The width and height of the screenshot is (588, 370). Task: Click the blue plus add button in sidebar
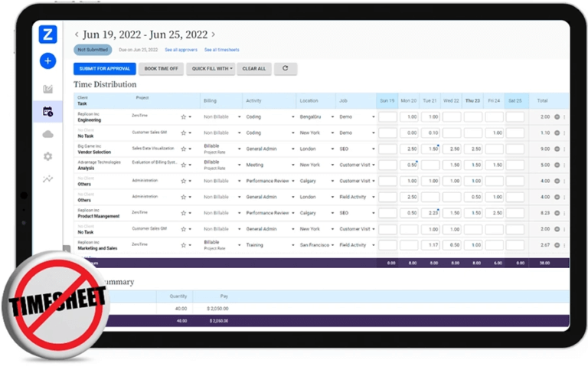coord(47,61)
